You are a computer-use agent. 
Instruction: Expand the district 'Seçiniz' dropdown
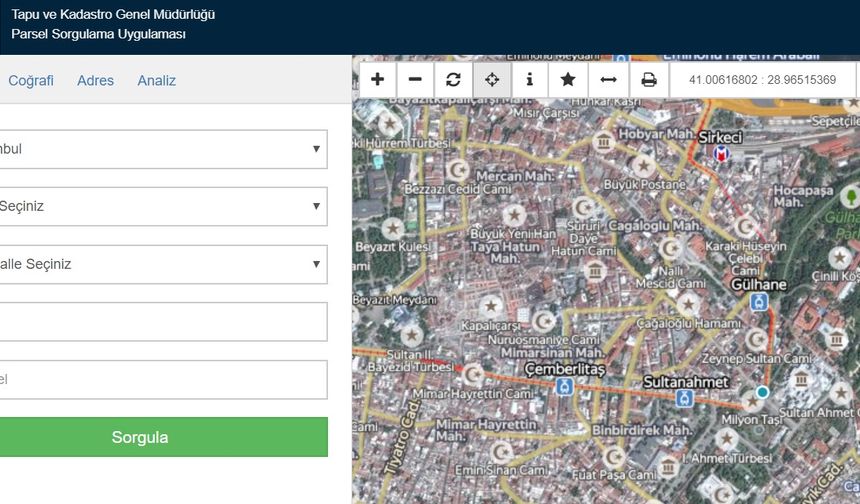(x=160, y=206)
